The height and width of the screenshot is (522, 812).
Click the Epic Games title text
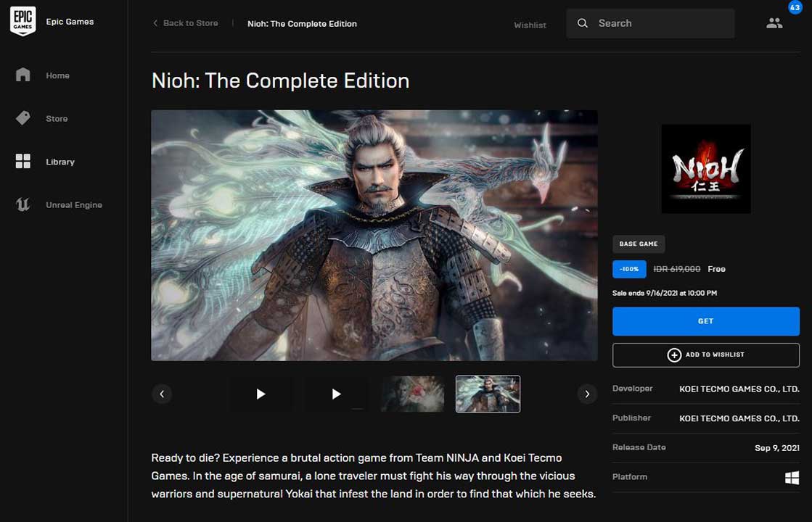[70, 22]
